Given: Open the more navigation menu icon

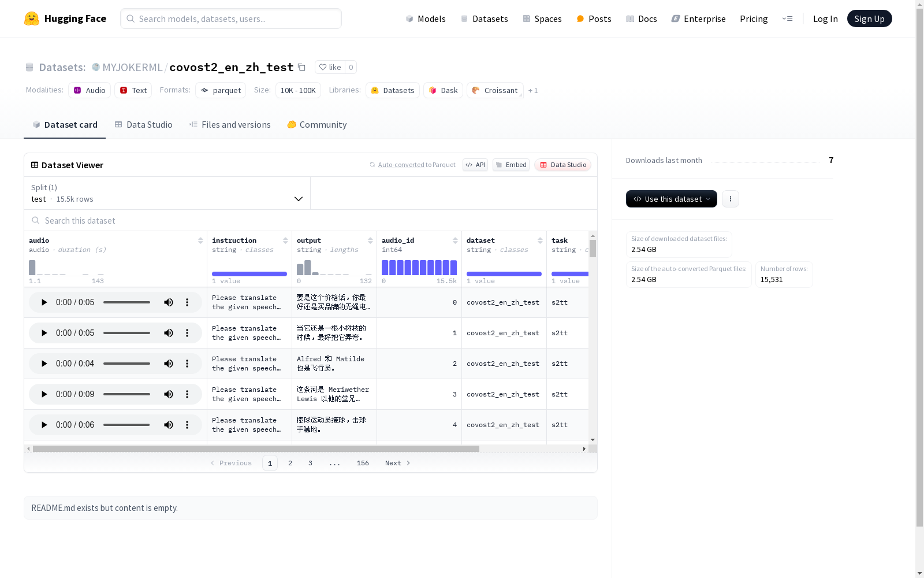Looking at the screenshot, I should [x=788, y=18].
